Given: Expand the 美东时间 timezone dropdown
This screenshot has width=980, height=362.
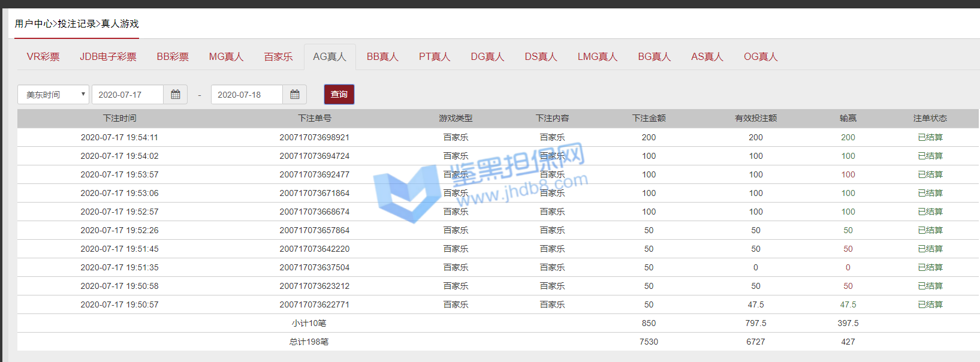Looking at the screenshot, I should [53, 95].
